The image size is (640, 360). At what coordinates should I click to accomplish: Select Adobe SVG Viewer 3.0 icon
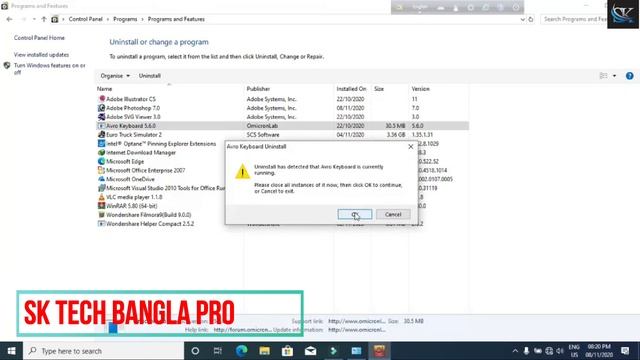102,117
